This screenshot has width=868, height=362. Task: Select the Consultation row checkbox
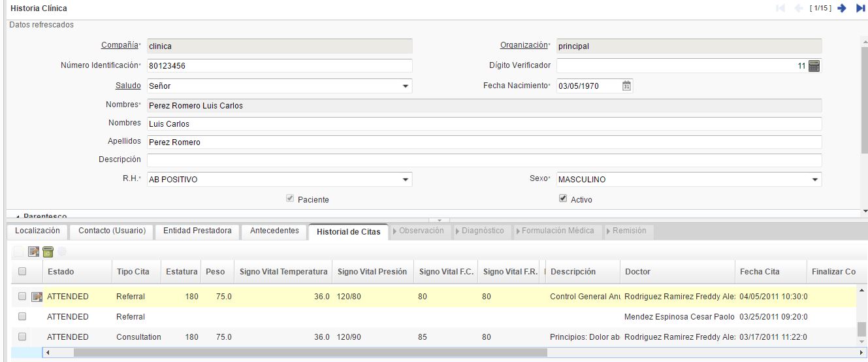[x=22, y=337]
